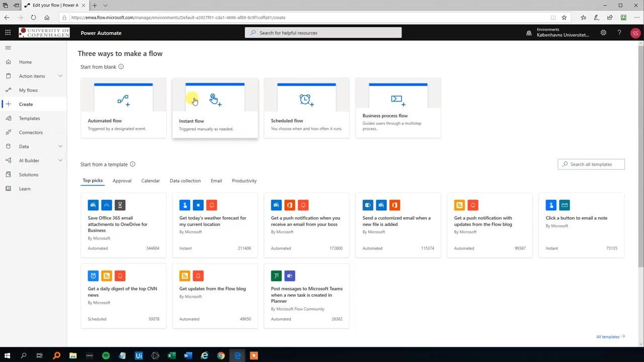Viewport: 644px width, 362px height.
Task: Open Home in the sidebar
Action: [25, 62]
